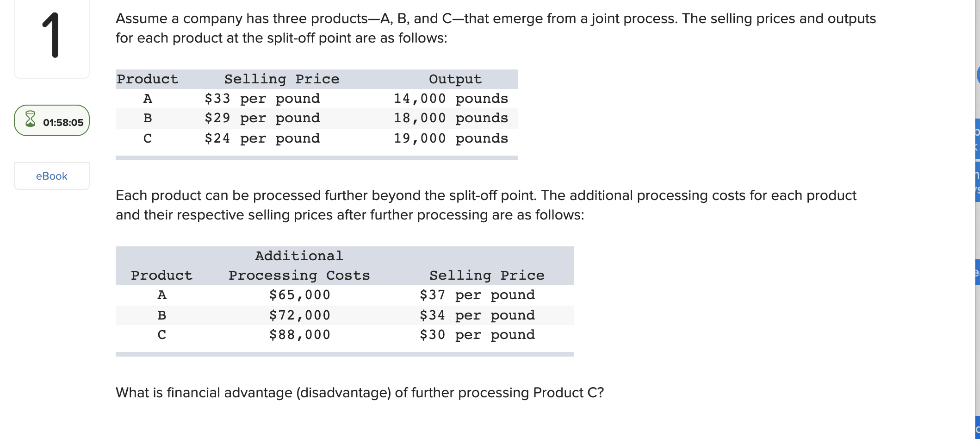980x439 pixels.
Task: Select the $88,000 cost cell for Product C
Action: click(300, 335)
